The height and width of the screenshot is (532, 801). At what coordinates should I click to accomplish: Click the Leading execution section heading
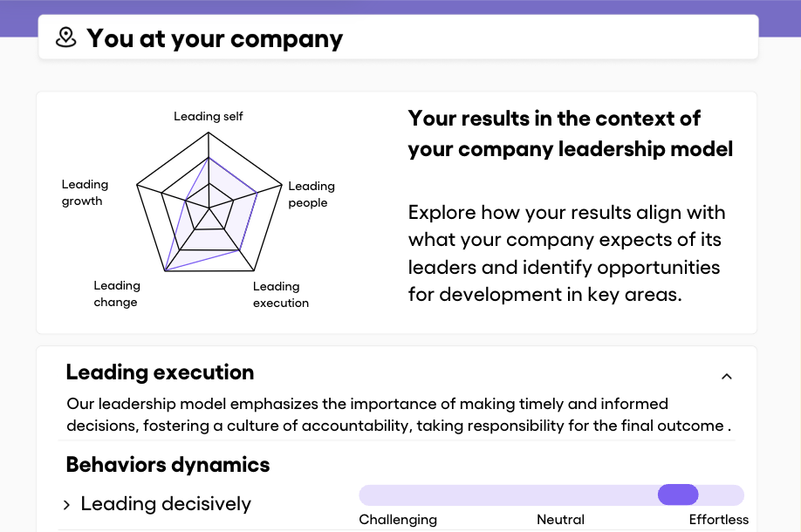tap(160, 372)
